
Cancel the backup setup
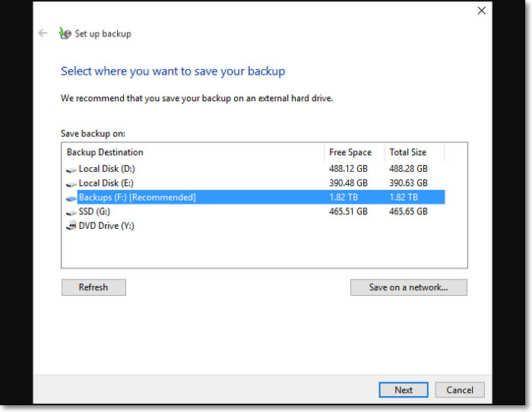[x=460, y=390]
